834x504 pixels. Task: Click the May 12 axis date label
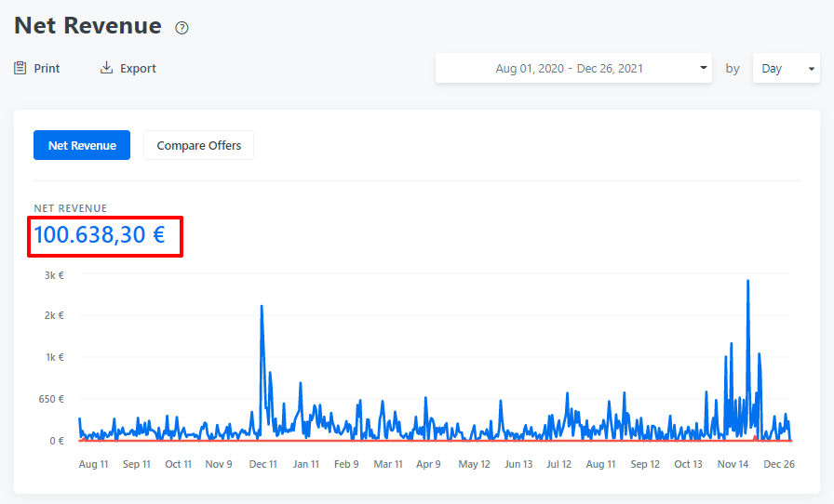(475, 464)
